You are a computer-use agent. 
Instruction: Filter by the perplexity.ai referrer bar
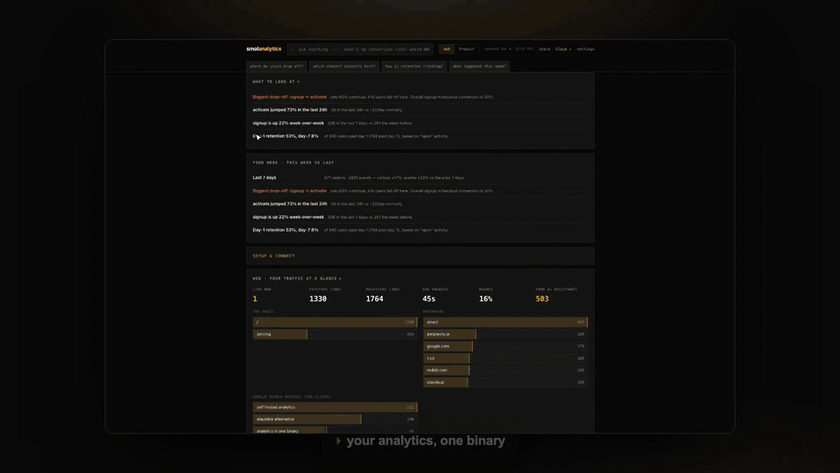pyautogui.click(x=505, y=334)
